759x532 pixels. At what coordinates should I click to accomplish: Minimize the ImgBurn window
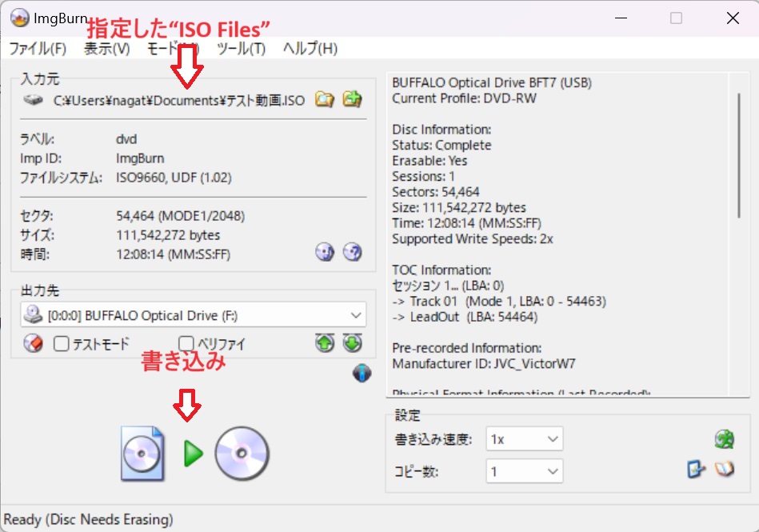click(621, 18)
